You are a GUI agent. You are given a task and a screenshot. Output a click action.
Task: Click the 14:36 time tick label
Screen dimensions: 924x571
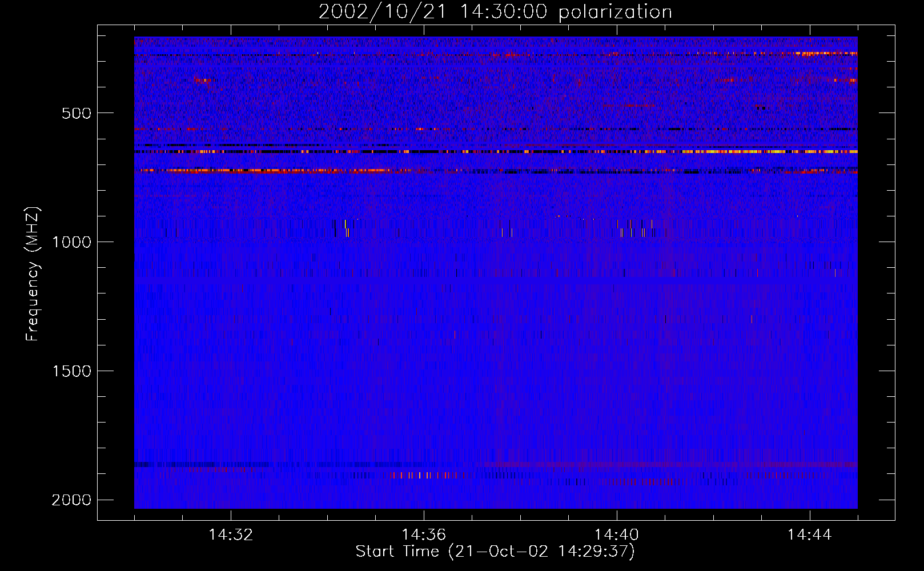424,535
